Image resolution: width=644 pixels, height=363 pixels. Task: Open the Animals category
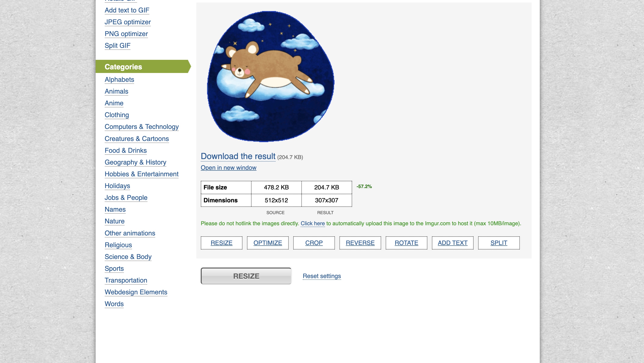coord(116,91)
